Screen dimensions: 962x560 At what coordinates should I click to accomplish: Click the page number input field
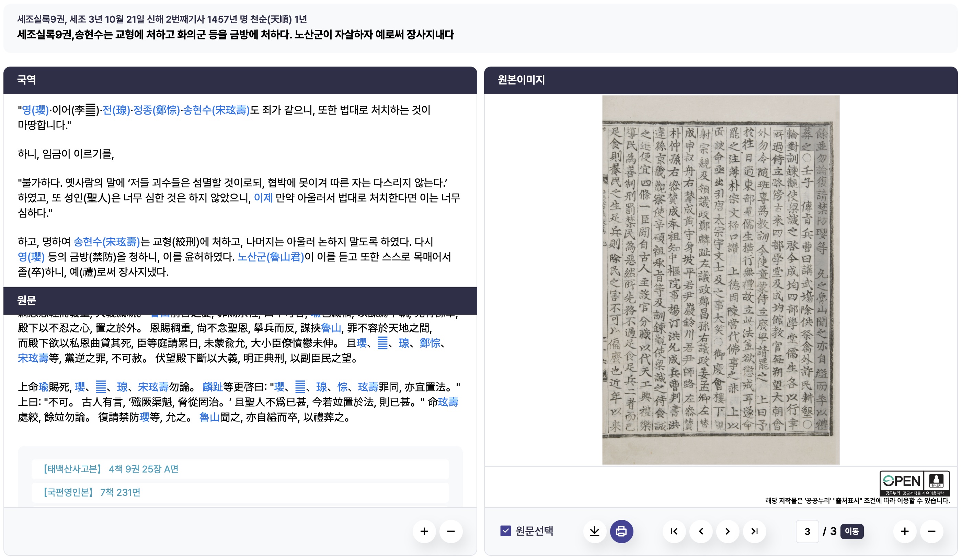[807, 531]
